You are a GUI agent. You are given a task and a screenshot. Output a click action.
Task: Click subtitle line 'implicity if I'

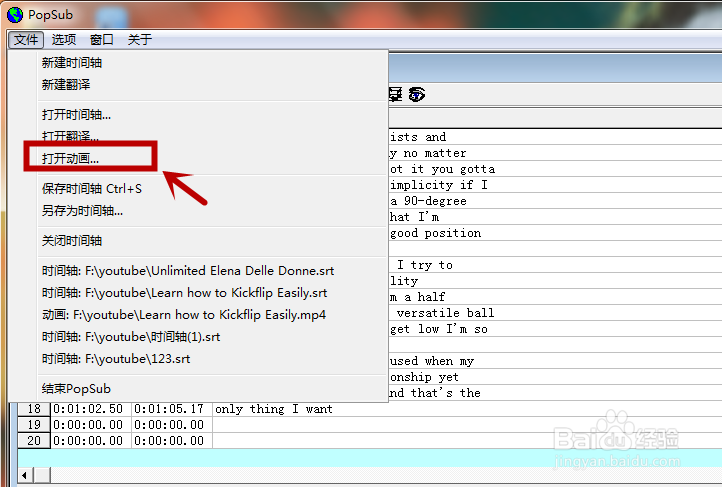coord(439,185)
